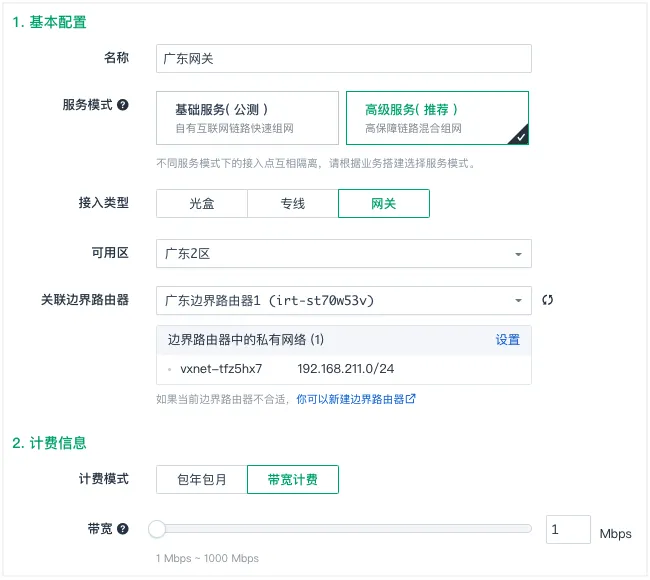The width and height of the screenshot is (650, 580).
Task: Select 高级服务(推荐) service mode
Action: (436, 118)
